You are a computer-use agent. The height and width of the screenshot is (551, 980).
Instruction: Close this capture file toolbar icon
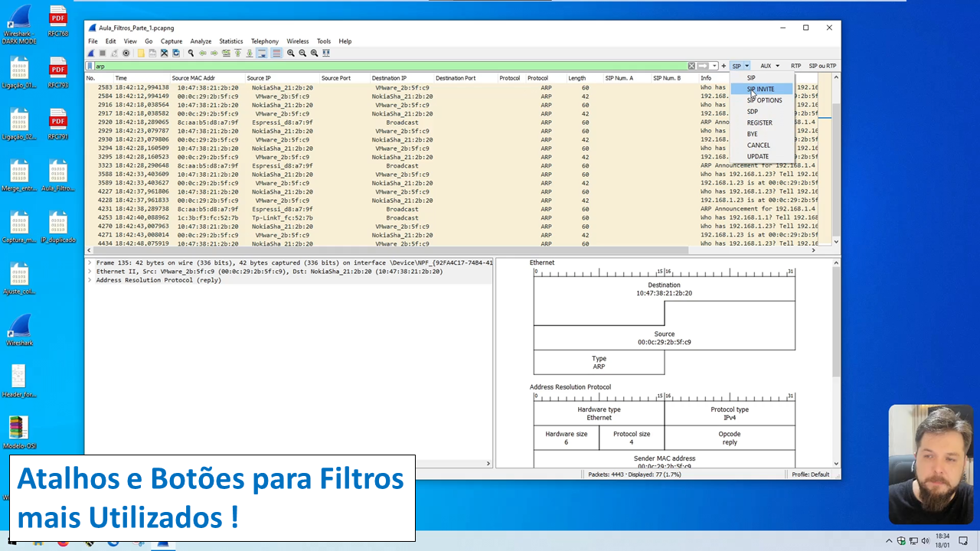point(164,53)
